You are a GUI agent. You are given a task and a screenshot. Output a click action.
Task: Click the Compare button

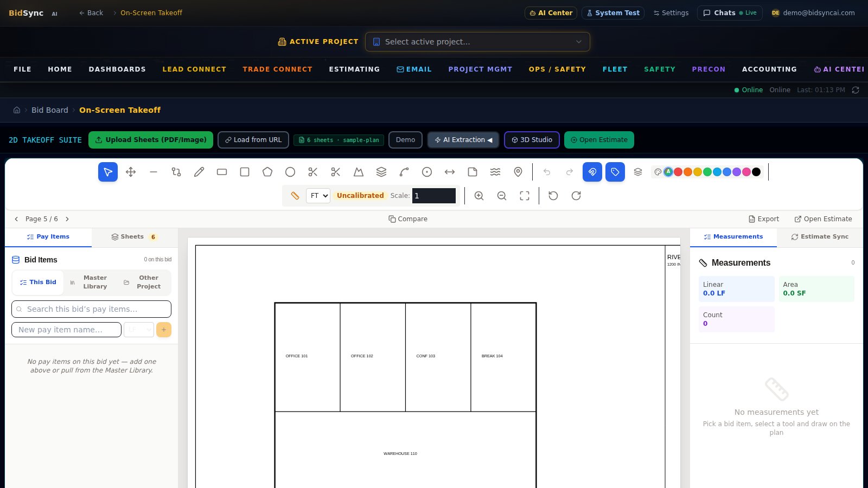click(408, 219)
